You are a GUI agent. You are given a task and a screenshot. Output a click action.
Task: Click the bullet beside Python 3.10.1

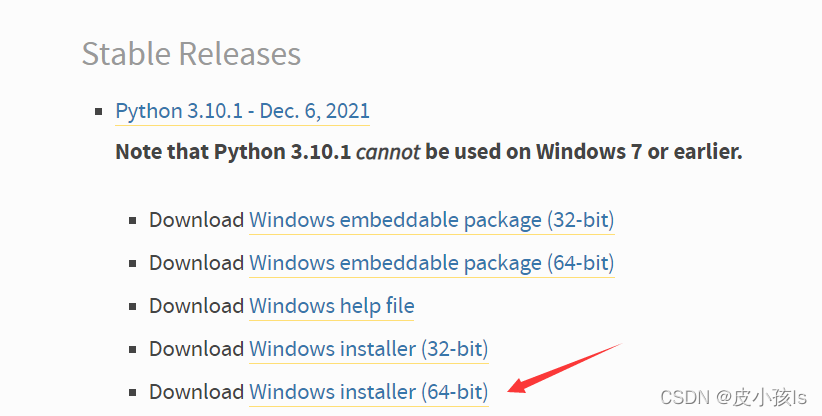pos(98,111)
